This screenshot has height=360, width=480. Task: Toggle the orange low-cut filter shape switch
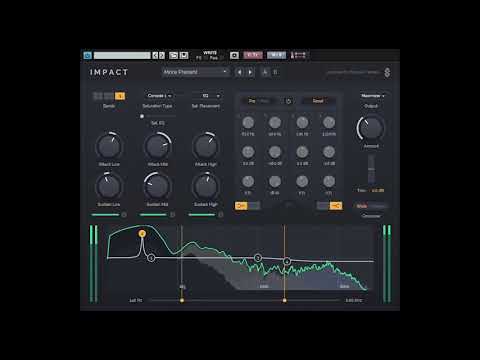247,206
